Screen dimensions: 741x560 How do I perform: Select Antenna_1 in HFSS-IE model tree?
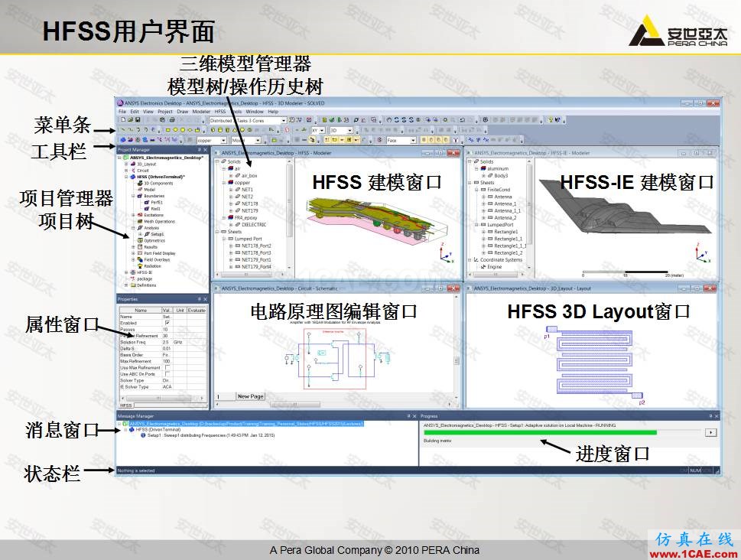pyautogui.click(x=505, y=203)
